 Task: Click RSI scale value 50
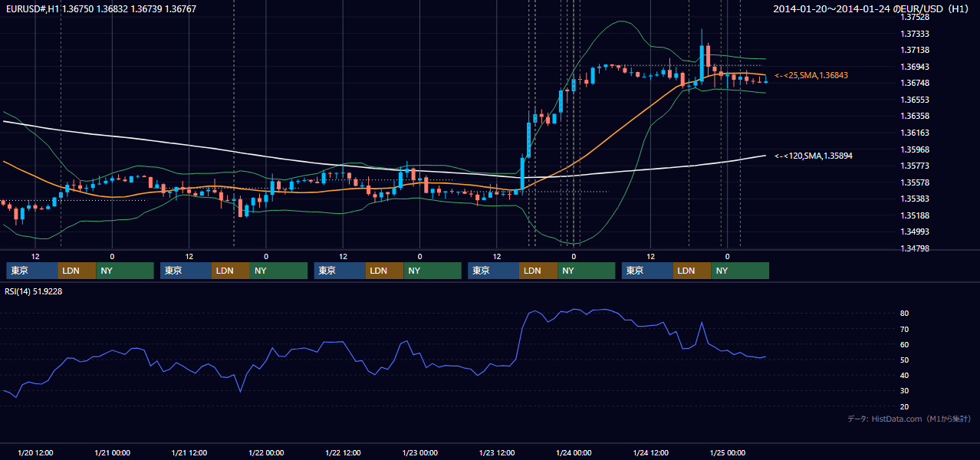click(x=905, y=360)
